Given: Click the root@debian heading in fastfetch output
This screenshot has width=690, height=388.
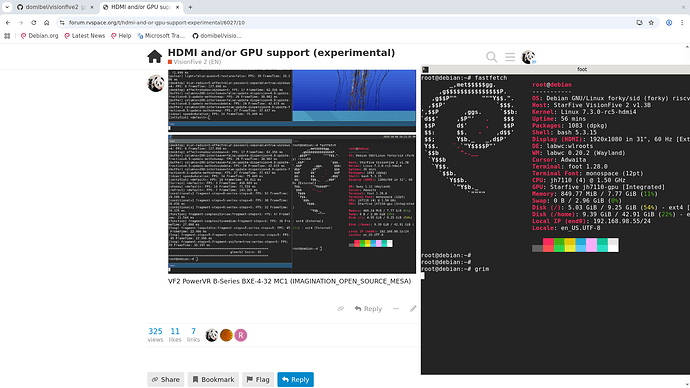Looking at the screenshot, I should coord(552,85).
